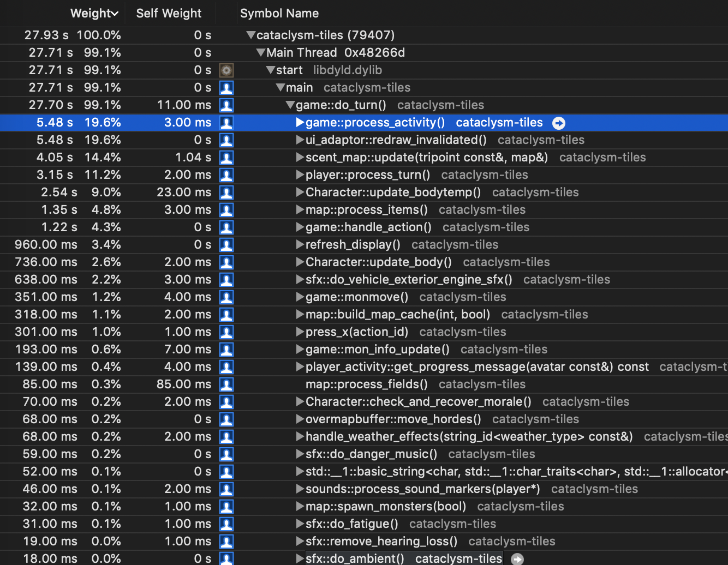The width and height of the screenshot is (728, 565).
Task: Click the user icon beside Character::update_bodytemp()
Action: pos(226,193)
